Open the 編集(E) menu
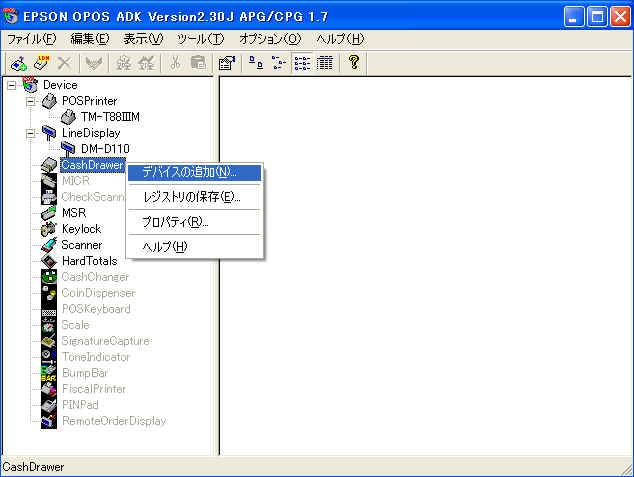Screen dimensions: 634x477 90,39
